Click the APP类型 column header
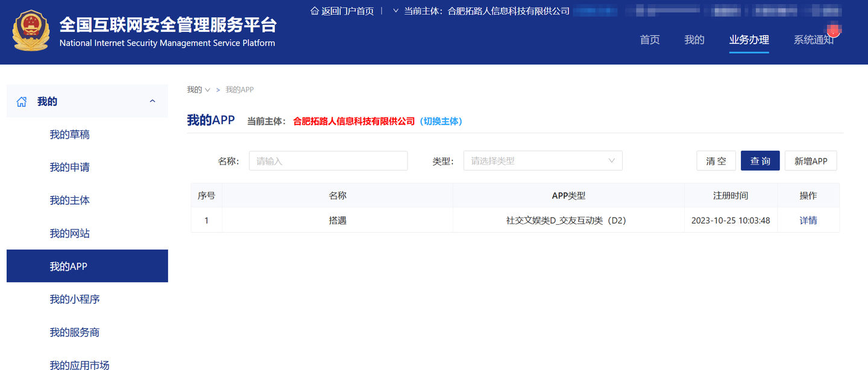 click(x=568, y=196)
